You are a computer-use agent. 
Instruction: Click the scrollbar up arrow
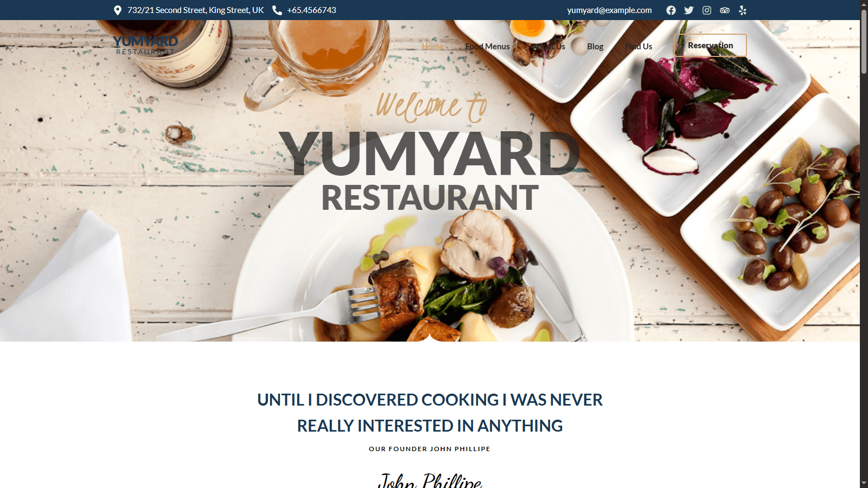pos(864,4)
